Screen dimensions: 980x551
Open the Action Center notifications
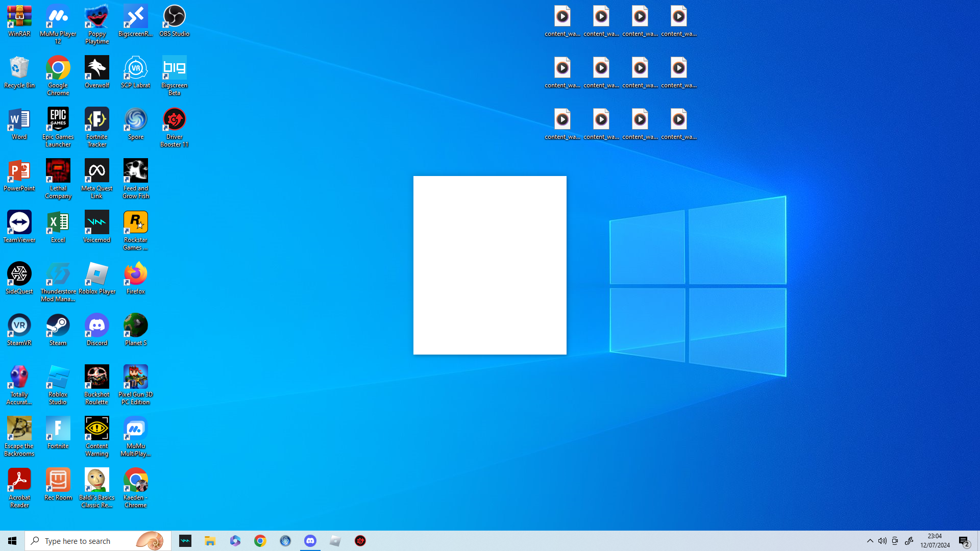[964, 541]
